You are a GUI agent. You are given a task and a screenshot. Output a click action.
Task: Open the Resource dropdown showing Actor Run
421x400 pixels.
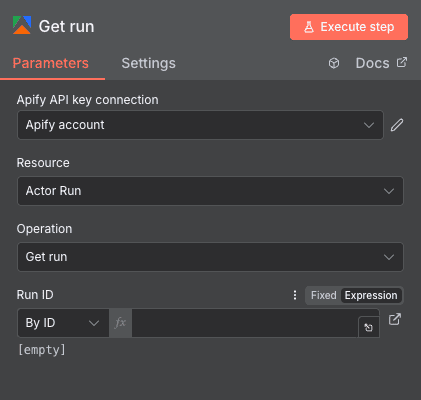pyautogui.click(x=210, y=191)
